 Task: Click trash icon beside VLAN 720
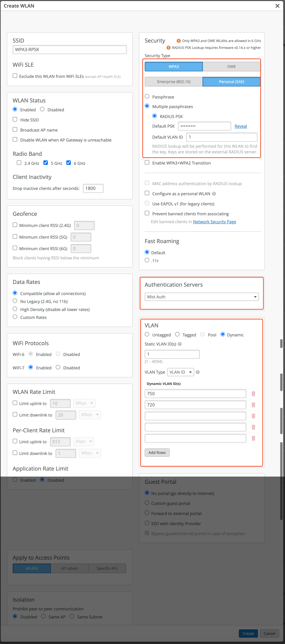(253, 405)
